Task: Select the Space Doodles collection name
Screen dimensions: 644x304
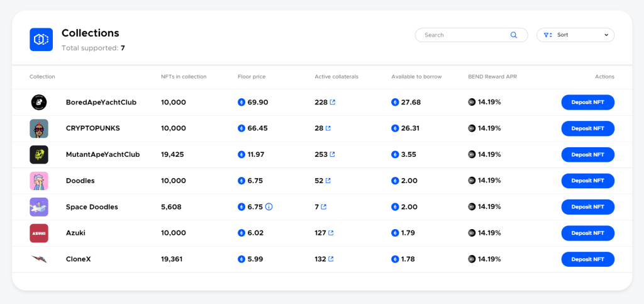Action: pos(92,207)
